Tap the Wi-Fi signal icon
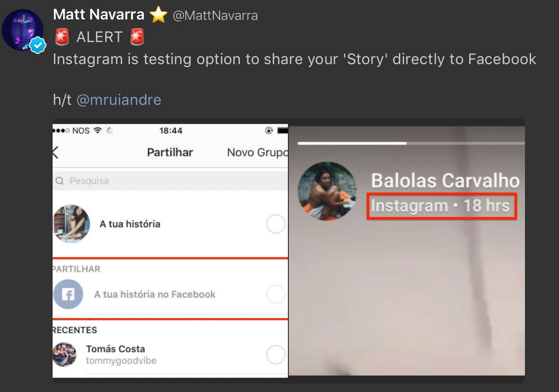This screenshot has width=559, height=392. (98, 131)
